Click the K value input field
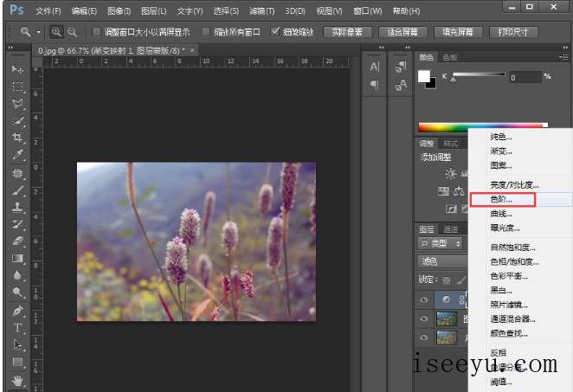The height and width of the screenshot is (392, 573). point(524,77)
